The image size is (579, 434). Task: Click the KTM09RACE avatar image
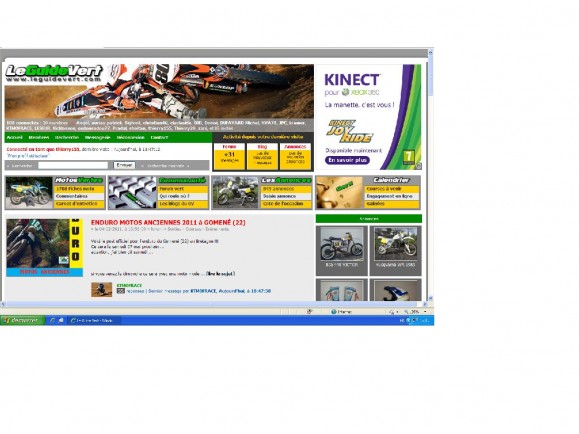point(102,290)
